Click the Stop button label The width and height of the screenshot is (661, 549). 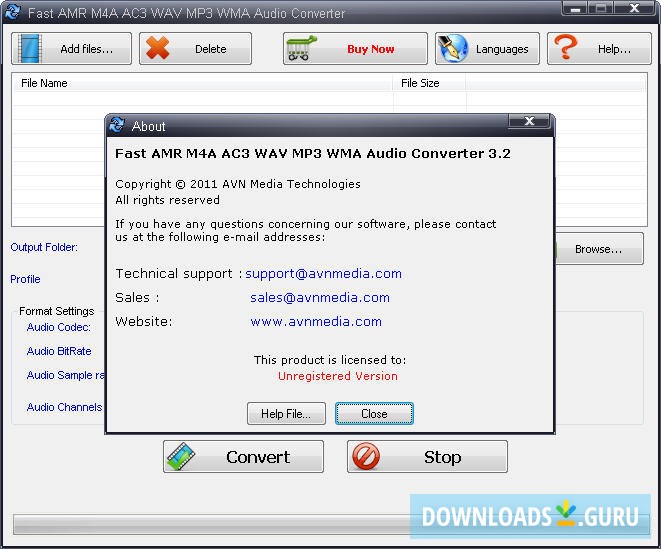[x=442, y=457]
